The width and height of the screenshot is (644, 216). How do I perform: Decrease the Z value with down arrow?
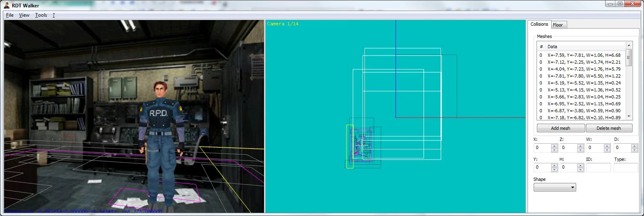point(581,150)
